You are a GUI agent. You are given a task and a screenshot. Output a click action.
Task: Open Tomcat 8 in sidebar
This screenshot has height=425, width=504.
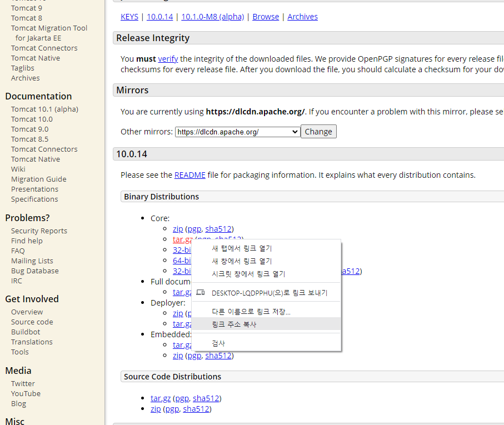tap(26, 18)
